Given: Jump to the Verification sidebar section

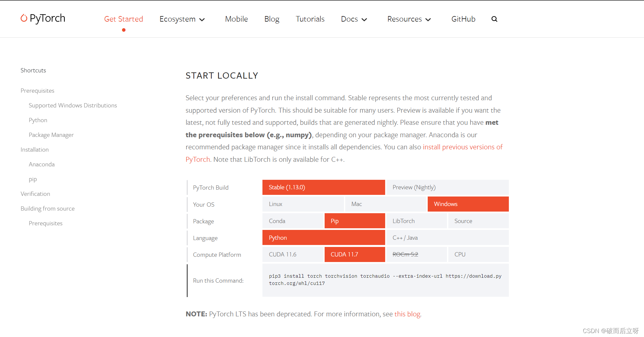Looking at the screenshot, I should click(x=35, y=194).
